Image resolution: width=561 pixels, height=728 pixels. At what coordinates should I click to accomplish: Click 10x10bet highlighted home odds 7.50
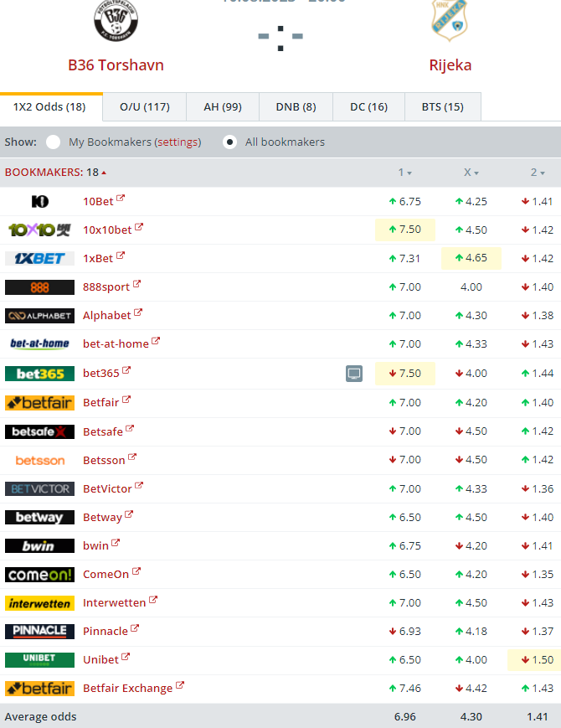tap(405, 230)
